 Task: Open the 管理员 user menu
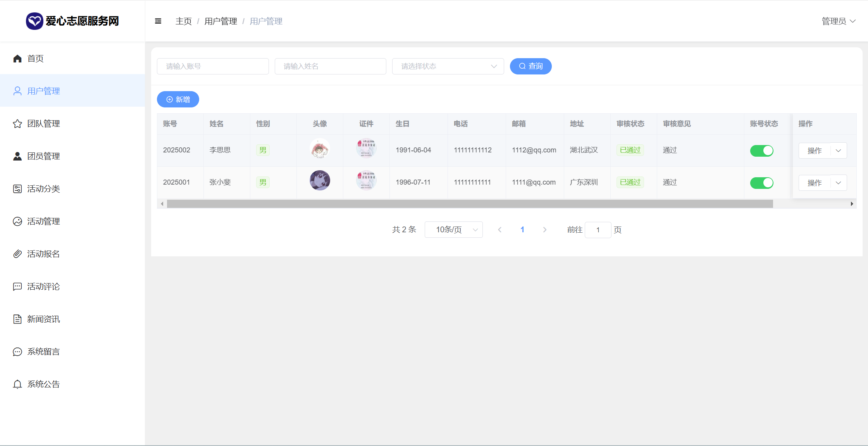(839, 21)
